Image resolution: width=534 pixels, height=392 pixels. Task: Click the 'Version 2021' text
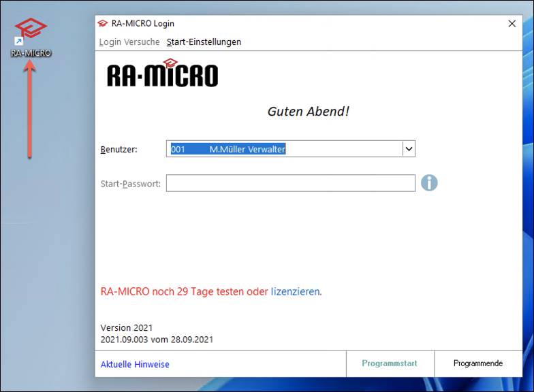(127, 328)
